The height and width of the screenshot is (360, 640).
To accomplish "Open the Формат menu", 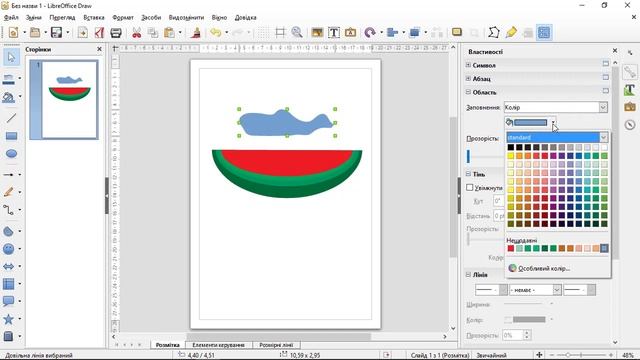I will (x=123, y=18).
